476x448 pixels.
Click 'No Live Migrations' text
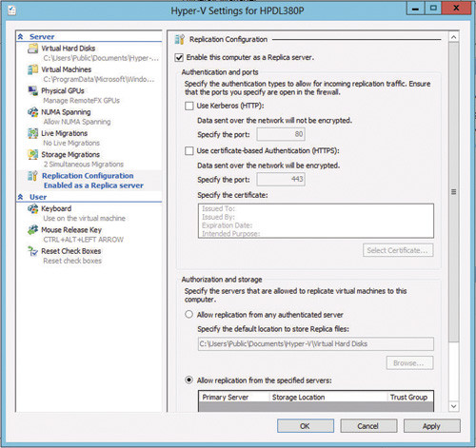(x=71, y=143)
